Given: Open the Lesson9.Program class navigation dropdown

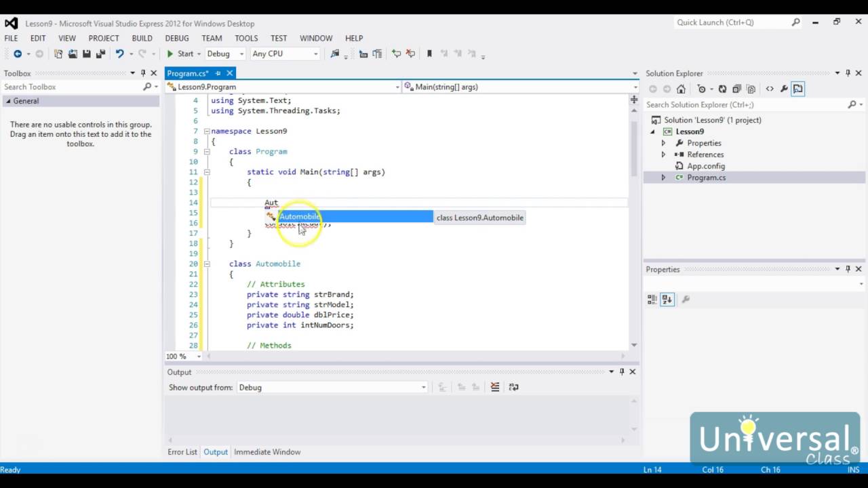Looking at the screenshot, I should 283,87.
